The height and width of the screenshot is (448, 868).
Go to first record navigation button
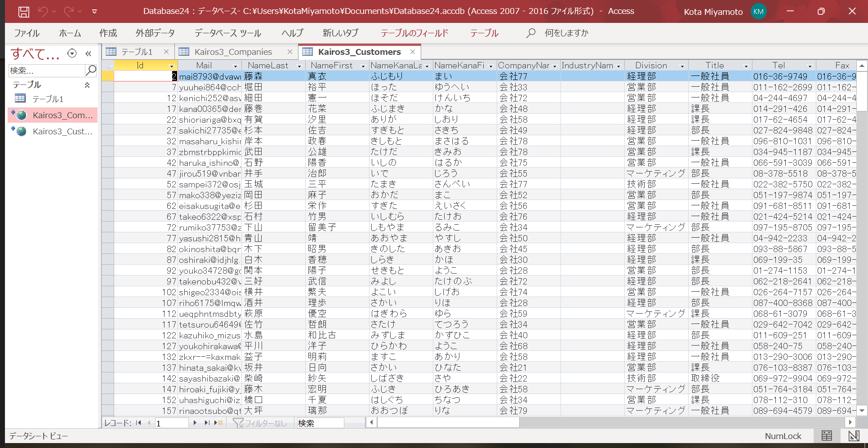pyautogui.click(x=138, y=423)
